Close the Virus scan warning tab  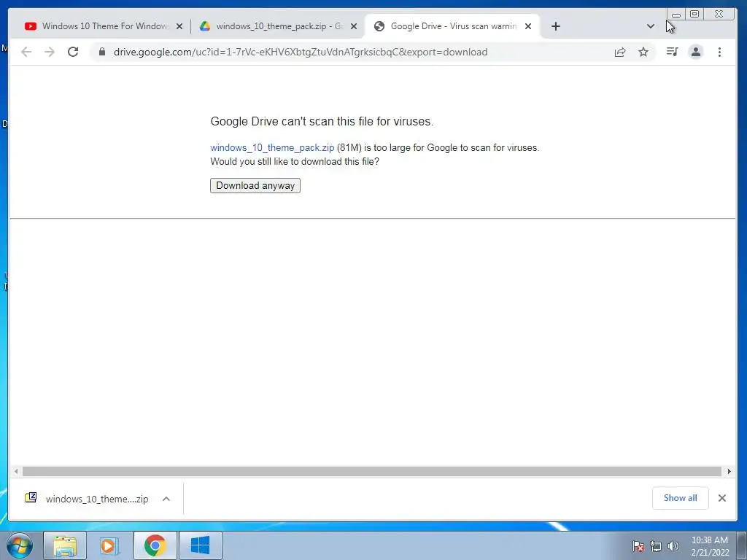528,26
